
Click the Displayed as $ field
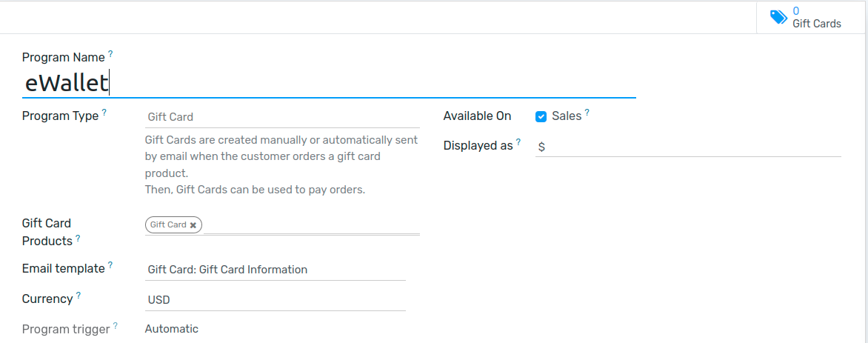[x=687, y=147]
